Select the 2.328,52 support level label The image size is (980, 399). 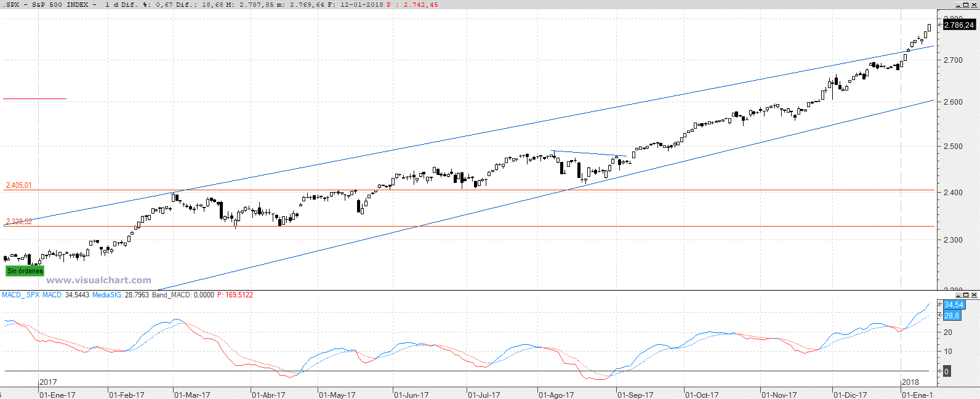pyautogui.click(x=18, y=222)
